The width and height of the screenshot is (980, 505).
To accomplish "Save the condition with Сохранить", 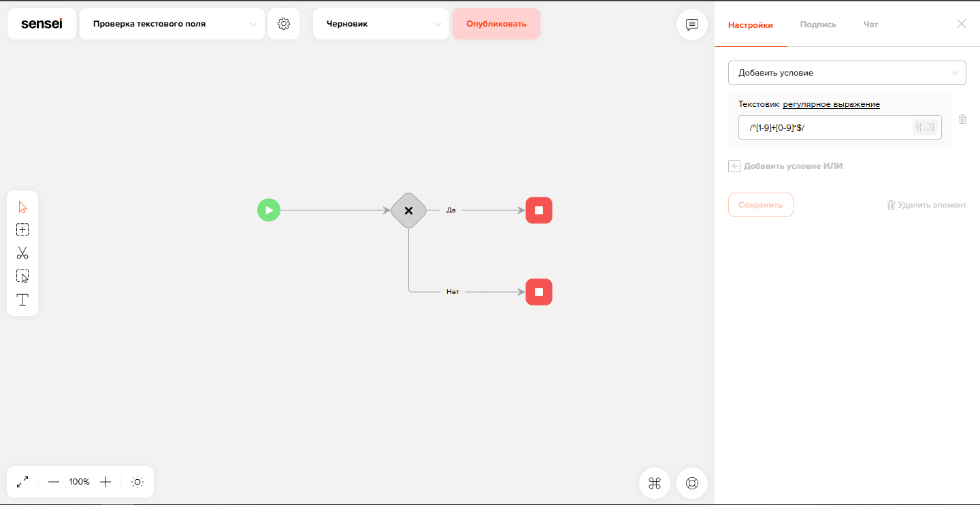I will (761, 205).
